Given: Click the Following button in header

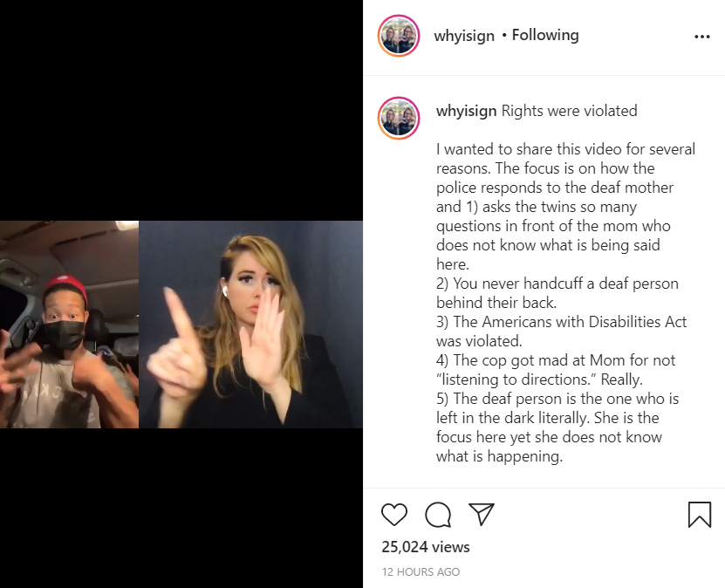Looking at the screenshot, I should pos(545,35).
